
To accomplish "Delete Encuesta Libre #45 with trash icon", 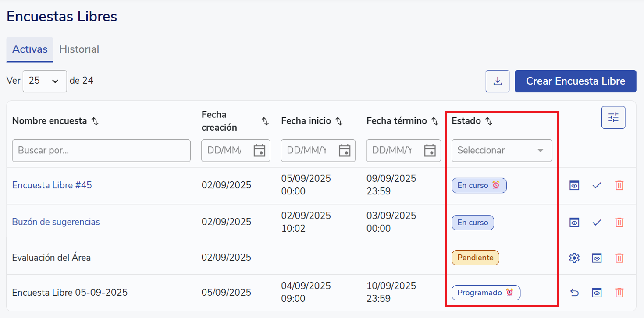I will click(x=619, y=185).
